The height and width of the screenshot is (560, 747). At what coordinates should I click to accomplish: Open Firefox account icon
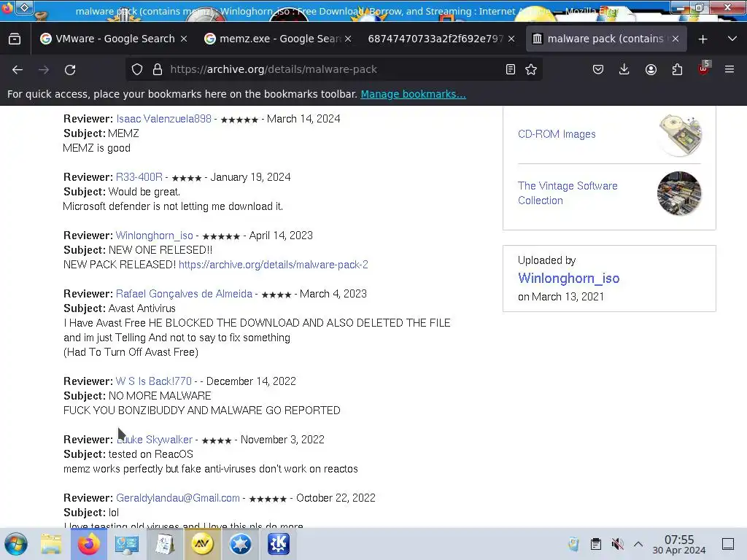tap(651, 69)
